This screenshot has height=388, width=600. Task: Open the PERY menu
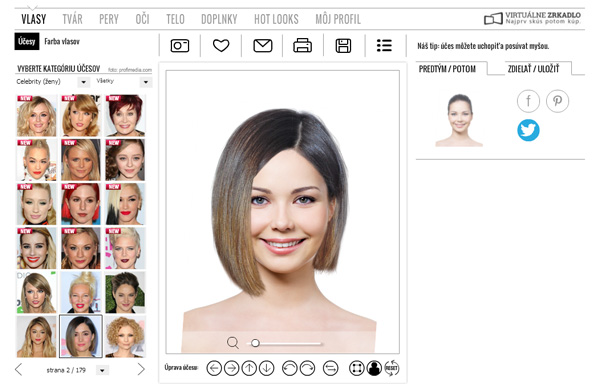109,19
